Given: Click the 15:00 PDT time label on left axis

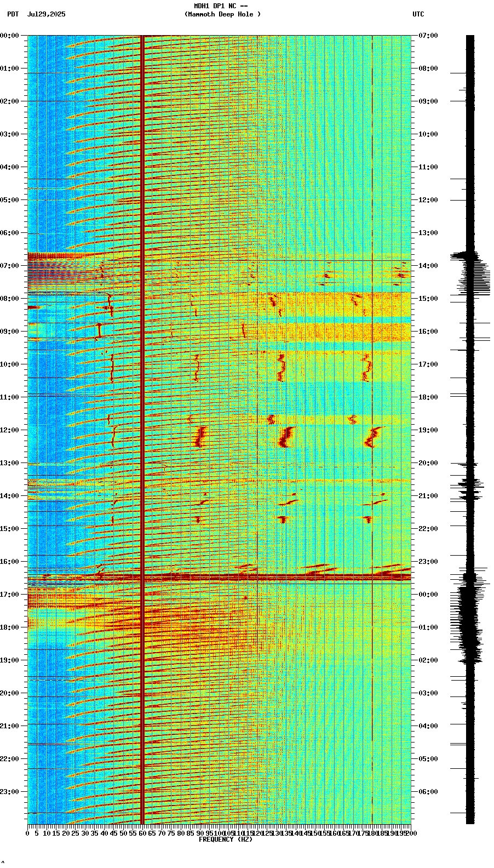Looking at the screenshot, I should tap(9, 529).
